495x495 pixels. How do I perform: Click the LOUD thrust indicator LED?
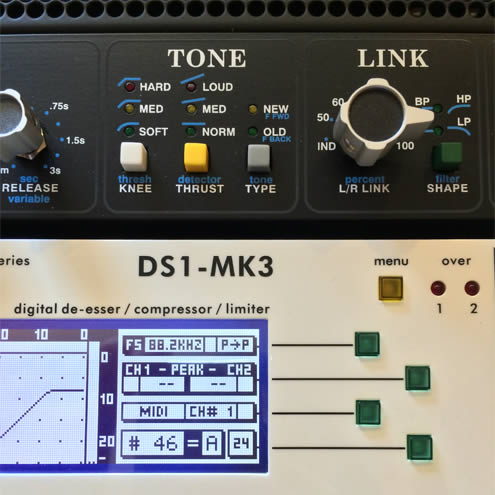191,87
